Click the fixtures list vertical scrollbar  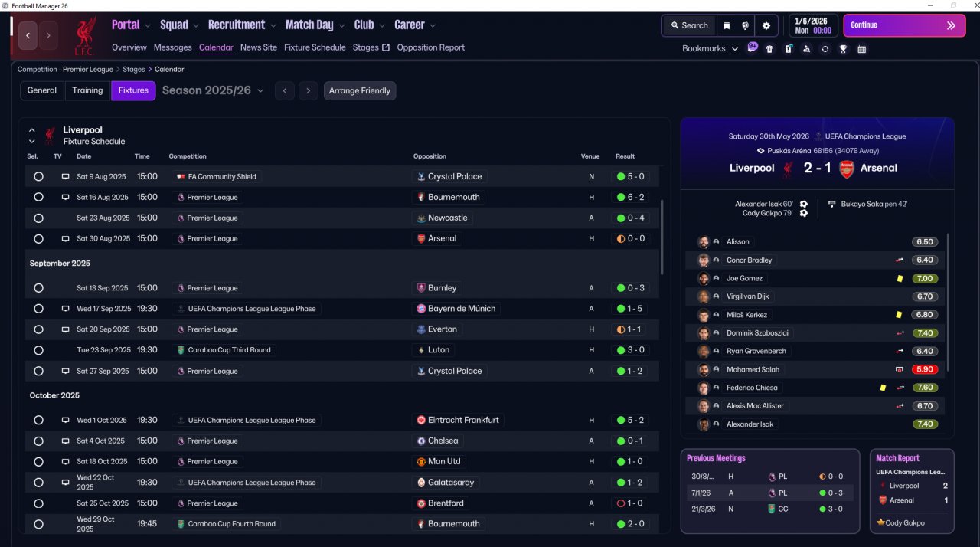point(661,237)
